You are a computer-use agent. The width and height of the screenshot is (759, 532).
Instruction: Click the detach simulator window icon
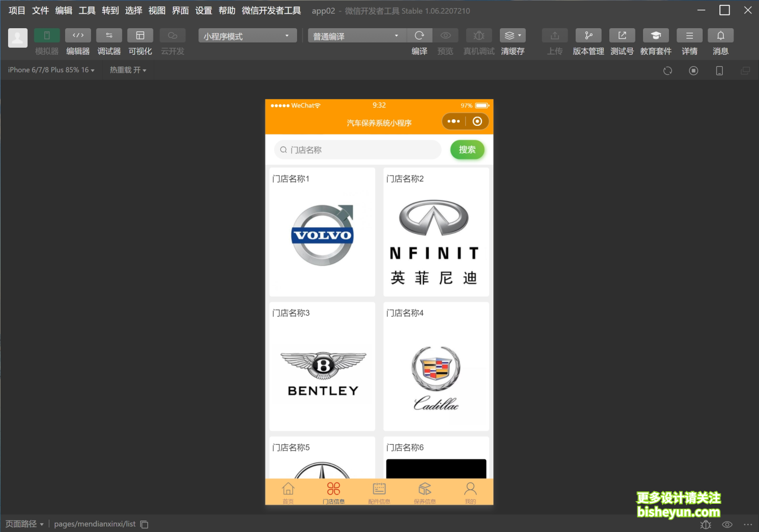point(745,70)
